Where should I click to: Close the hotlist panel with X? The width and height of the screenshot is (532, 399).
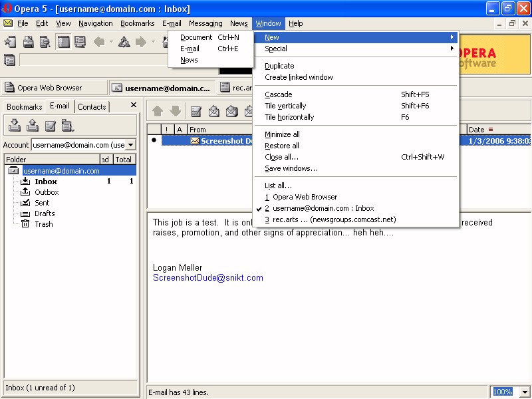(x=134, y=105)
